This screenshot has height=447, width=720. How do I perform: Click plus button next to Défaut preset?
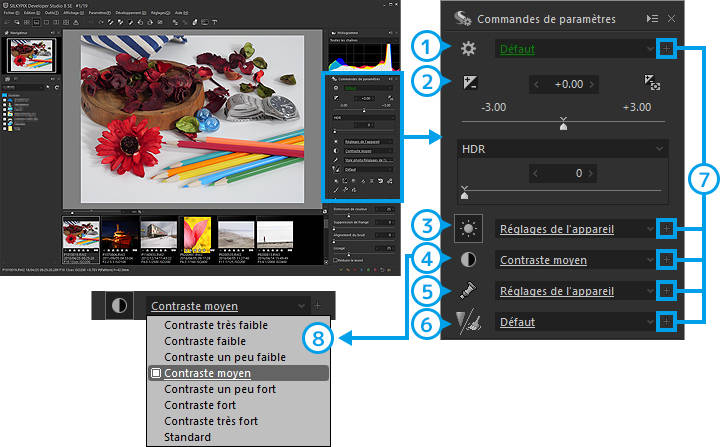point(668,48)
